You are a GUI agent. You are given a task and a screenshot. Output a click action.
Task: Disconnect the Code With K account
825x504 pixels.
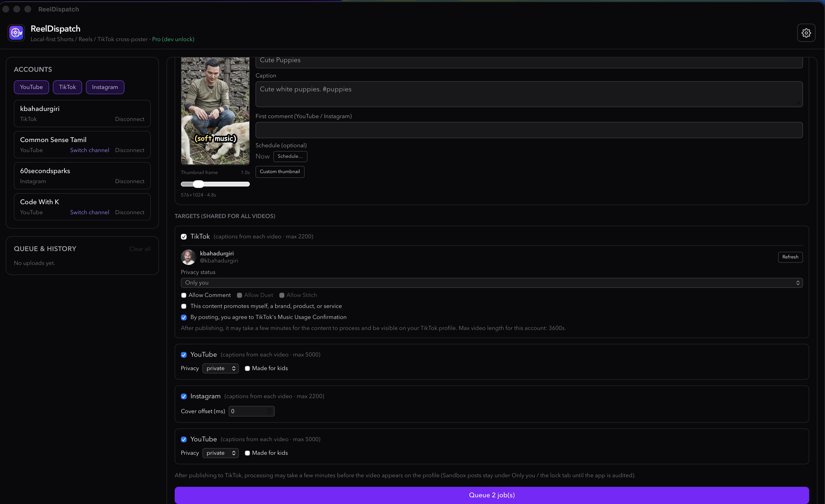[130, 213]
